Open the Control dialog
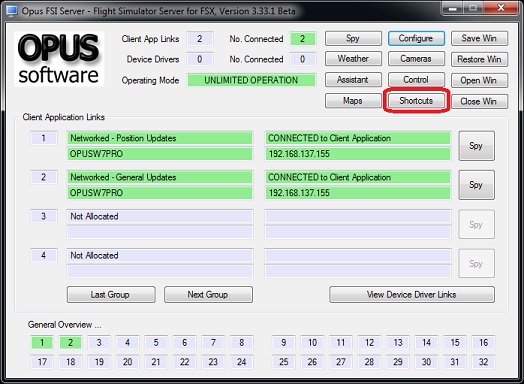 tap(416, 80)
